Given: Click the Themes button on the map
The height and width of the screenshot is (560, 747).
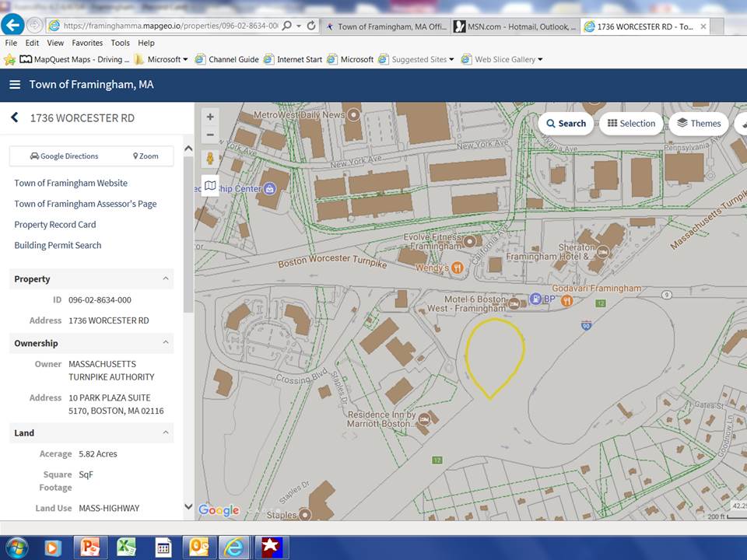Looking at the screenshot, I should point(699,124).
